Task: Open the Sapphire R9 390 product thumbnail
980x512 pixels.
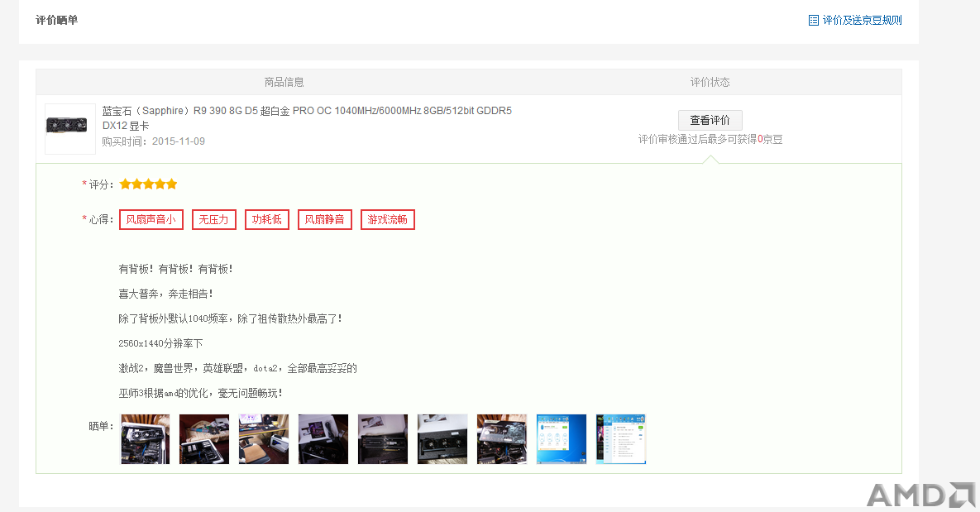Action: coord(70,129)
